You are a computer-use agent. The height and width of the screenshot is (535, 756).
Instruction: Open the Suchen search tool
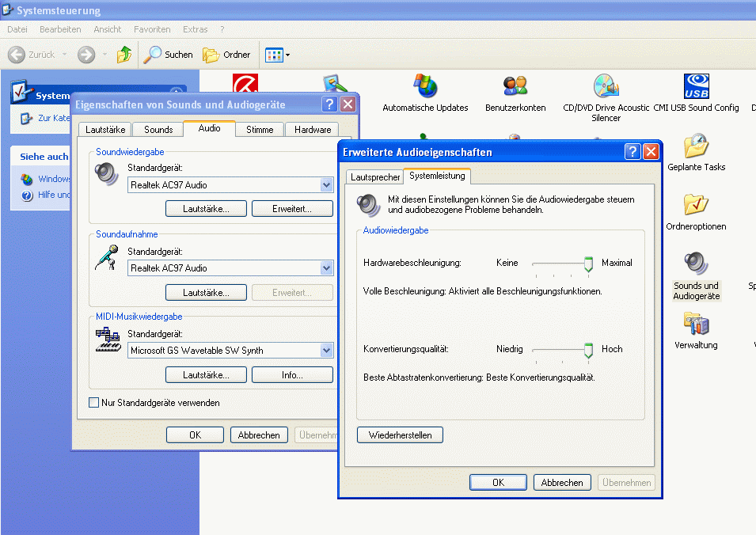tap(168, 55)
